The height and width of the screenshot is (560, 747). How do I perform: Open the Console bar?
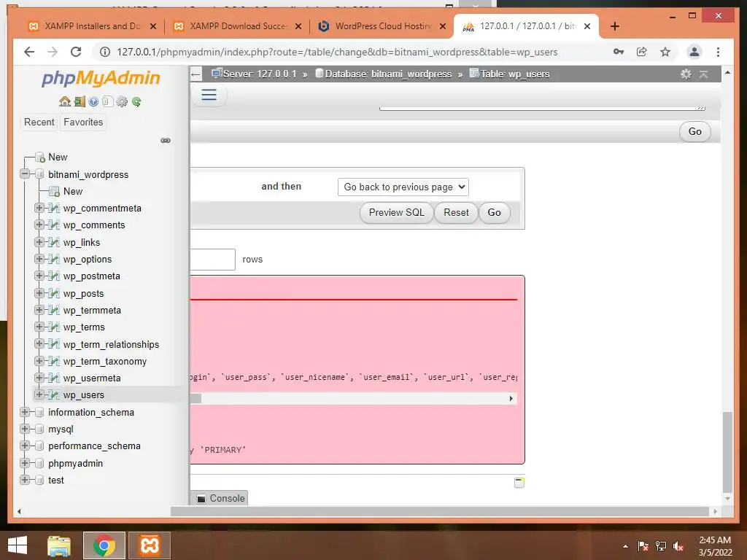pos(222,498)
